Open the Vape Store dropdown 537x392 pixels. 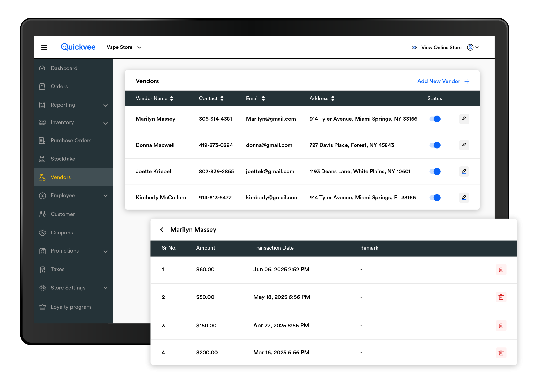click(x=124, y=47)
